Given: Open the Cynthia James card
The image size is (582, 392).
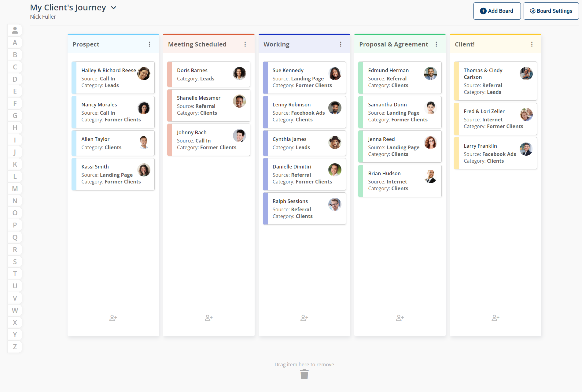Looking at the screenshot, I should click(304, 143).
